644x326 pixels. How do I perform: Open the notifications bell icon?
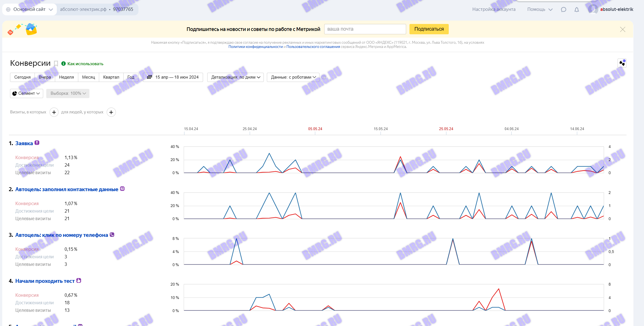coord(577,9)
